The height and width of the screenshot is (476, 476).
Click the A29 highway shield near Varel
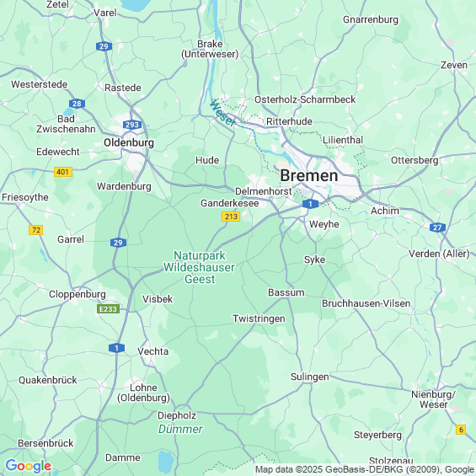tap(104, 46)
